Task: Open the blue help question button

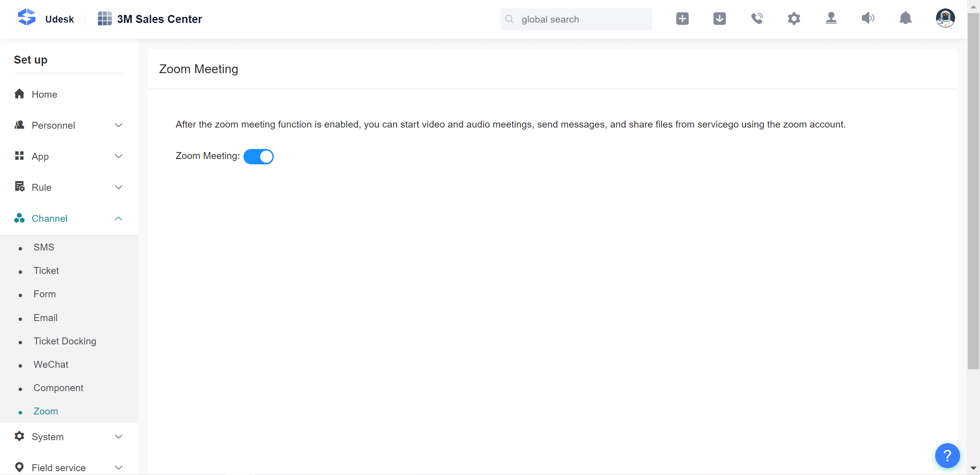Action: 947,455
